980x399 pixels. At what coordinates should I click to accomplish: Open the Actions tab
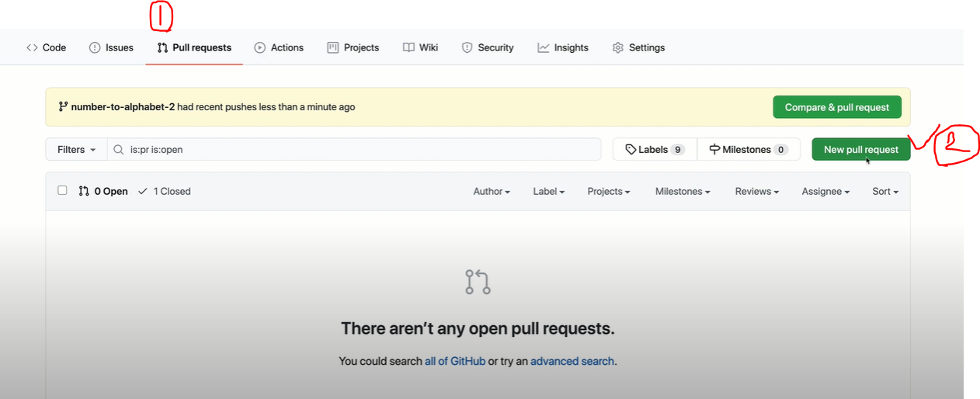pos(279,47)
